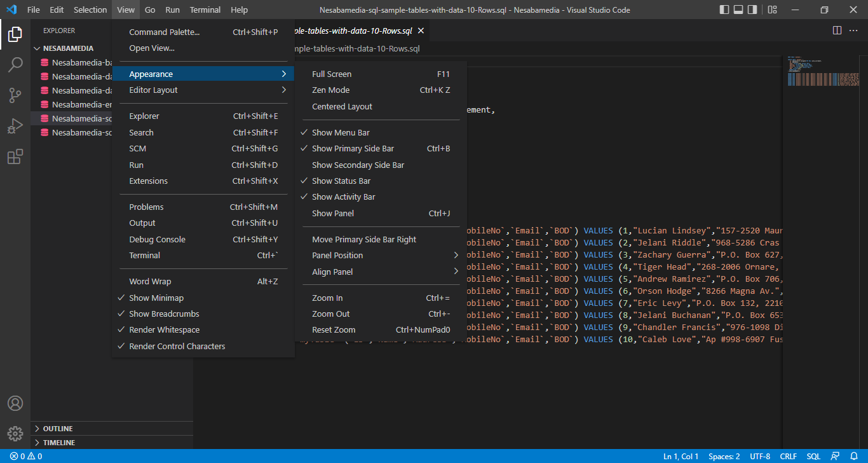
Task: Open the Terminal menu in menu bar
Action: (205, 10)
